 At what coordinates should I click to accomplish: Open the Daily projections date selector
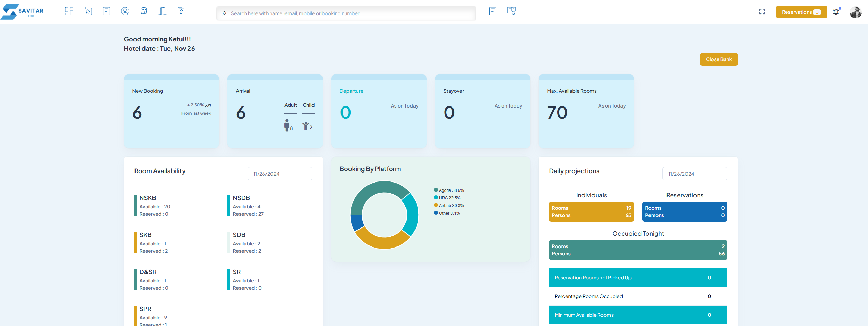pyautogui.click(x=694, y=174)
